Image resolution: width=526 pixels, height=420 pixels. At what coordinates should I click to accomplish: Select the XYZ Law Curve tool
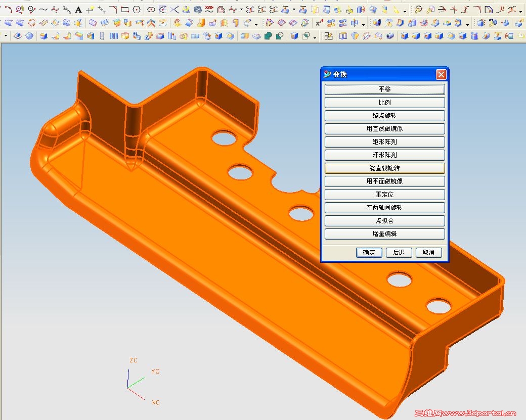209,10
